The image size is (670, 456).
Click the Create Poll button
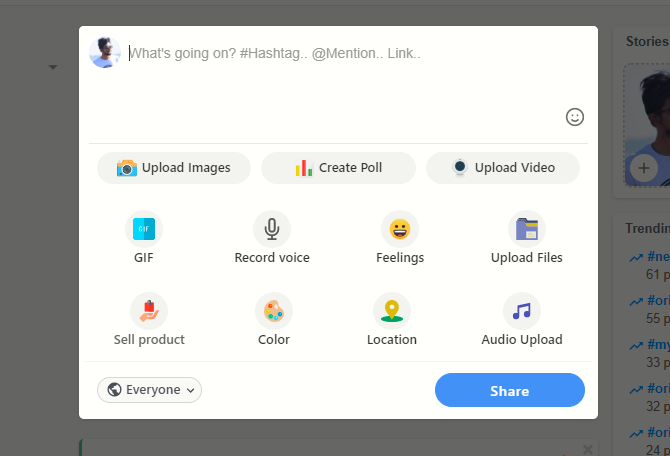click(338, 168)
